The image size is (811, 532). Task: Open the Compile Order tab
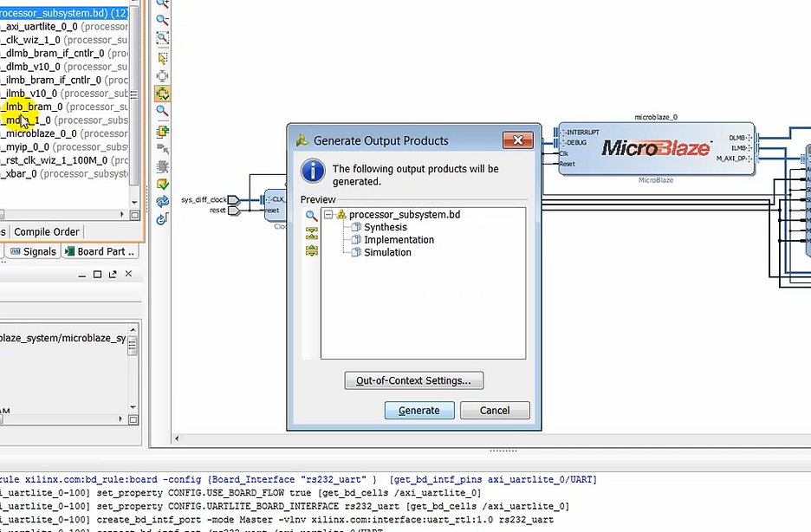pos(45,231)
